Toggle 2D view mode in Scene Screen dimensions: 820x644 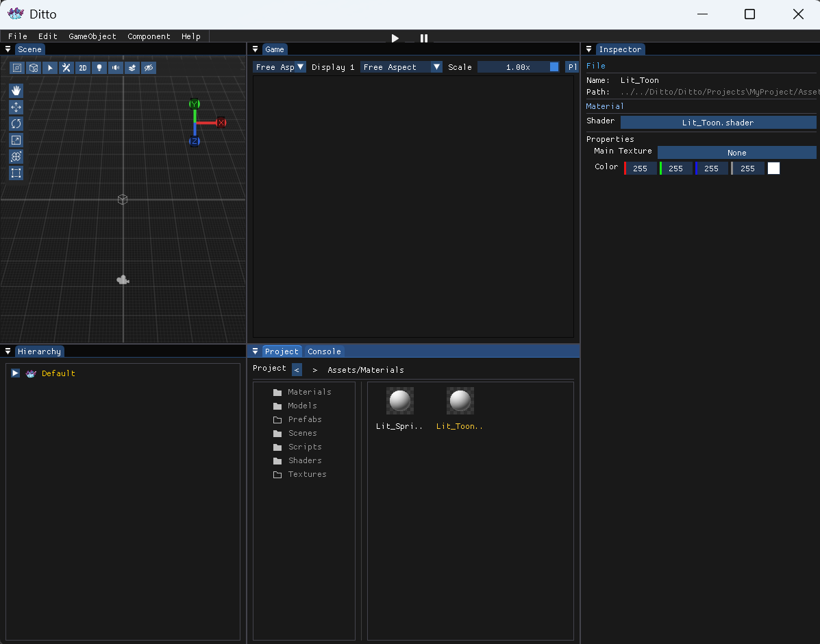click(83, 68)
